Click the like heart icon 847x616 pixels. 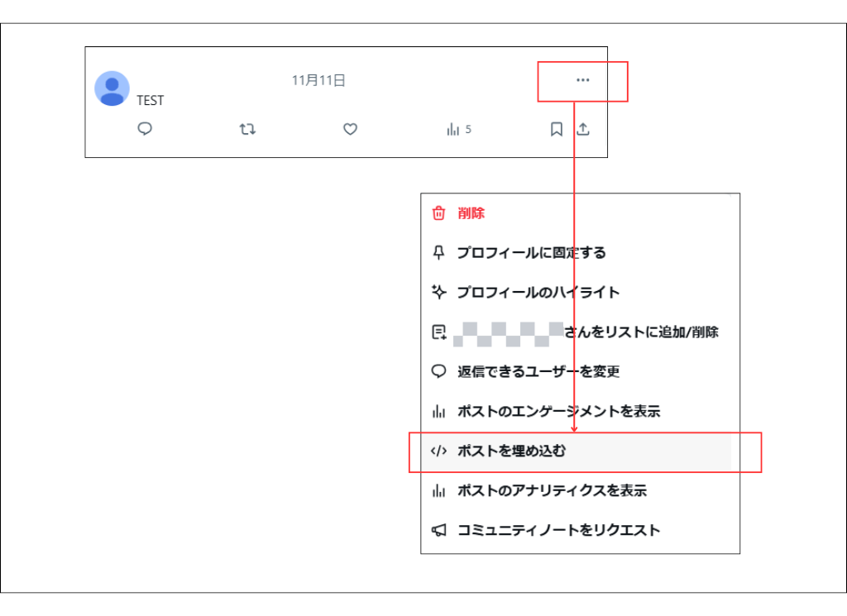tap(350, 130)
